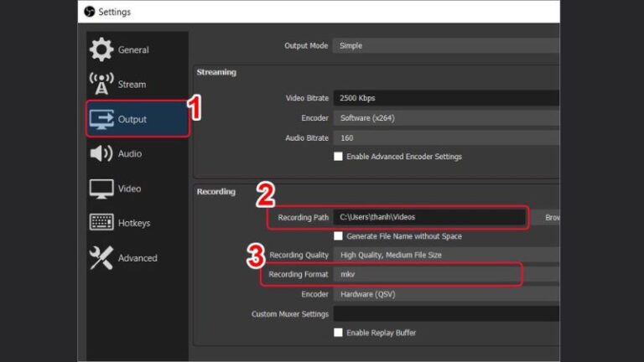Click the General gear icon
Screen dimensions: 644x362
coord(101,49)
